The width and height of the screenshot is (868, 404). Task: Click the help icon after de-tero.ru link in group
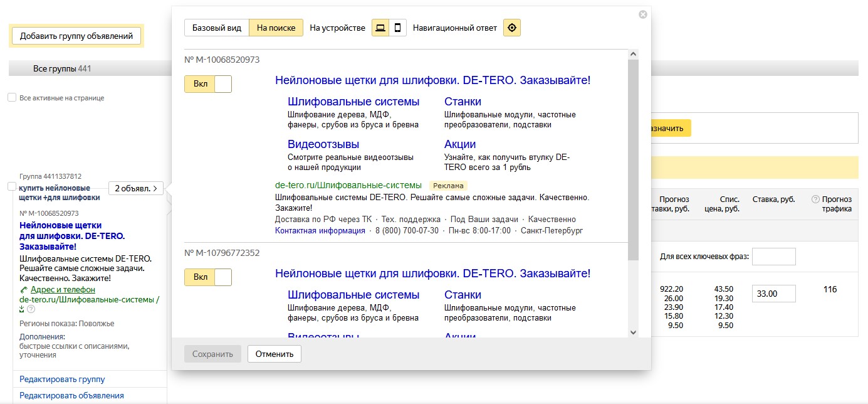pos(31,309)
